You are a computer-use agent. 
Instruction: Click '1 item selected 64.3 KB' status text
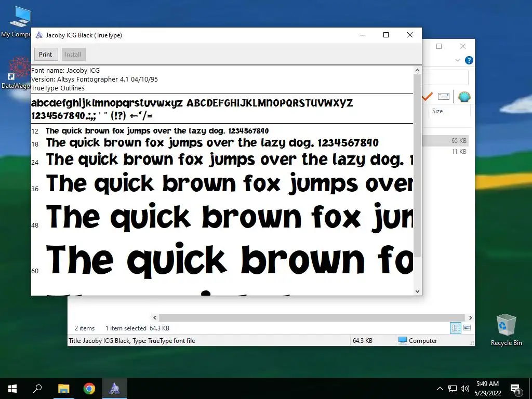click(x=137, y=328)
